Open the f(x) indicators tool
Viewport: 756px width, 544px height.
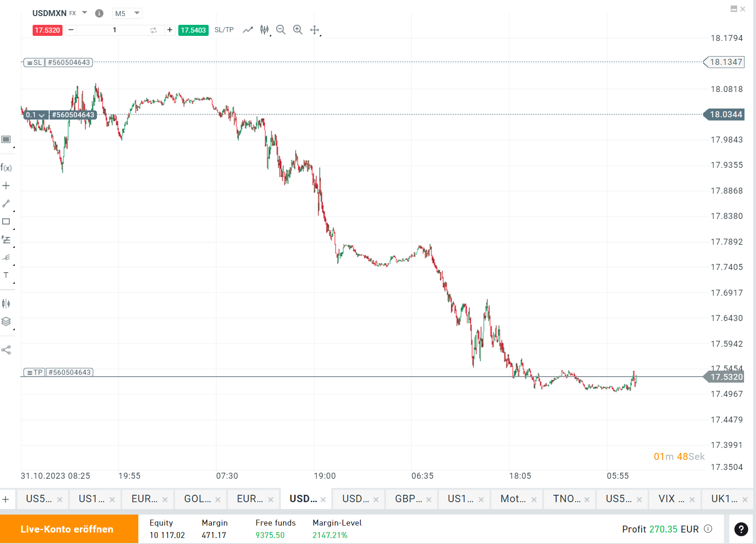tap(6, 168)
